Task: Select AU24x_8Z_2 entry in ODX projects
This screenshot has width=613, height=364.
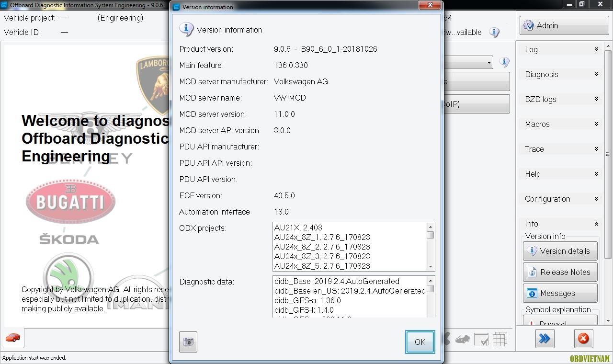Action: point(322,247)
